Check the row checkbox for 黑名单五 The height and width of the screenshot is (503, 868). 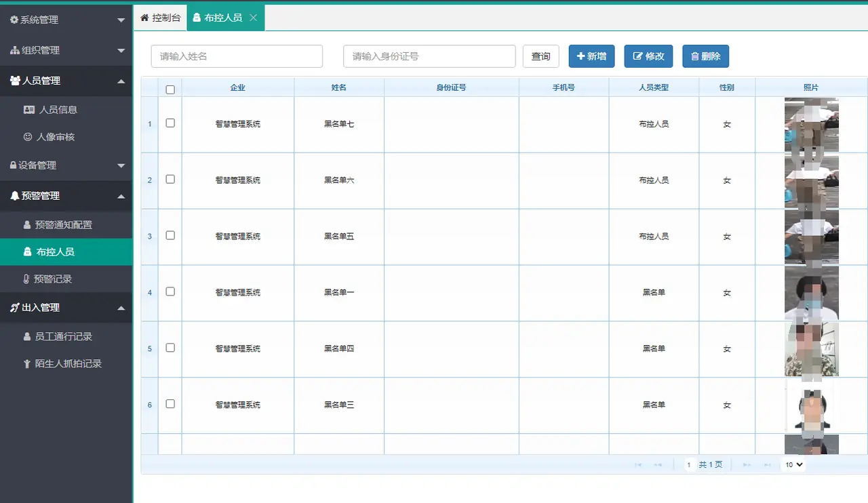tap(170, 236)
